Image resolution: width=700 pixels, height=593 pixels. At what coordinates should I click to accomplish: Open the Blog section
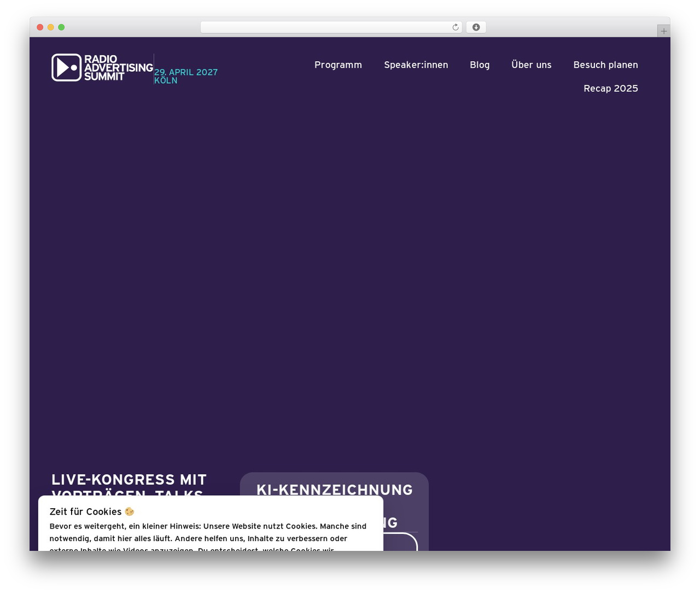point(480,65)
